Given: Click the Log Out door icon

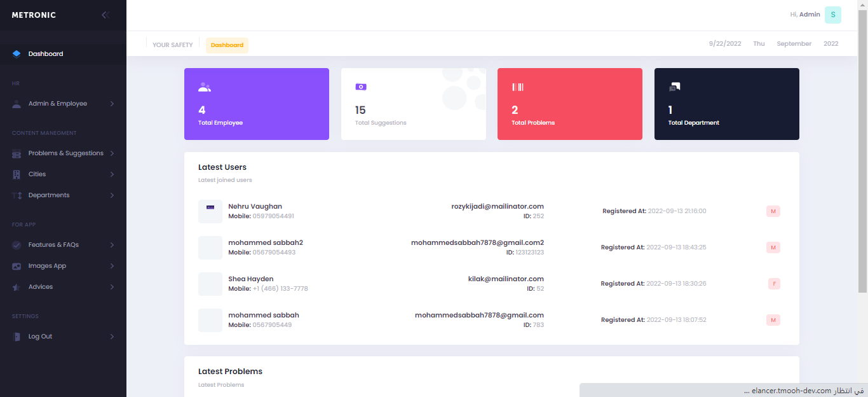Looking at the screenshot, I should [17, 337].
